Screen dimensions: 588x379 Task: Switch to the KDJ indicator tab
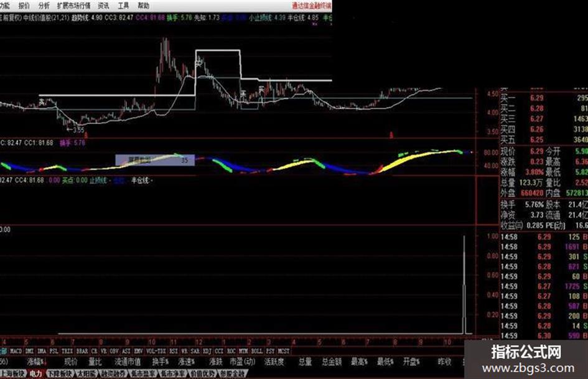point(207,351)
